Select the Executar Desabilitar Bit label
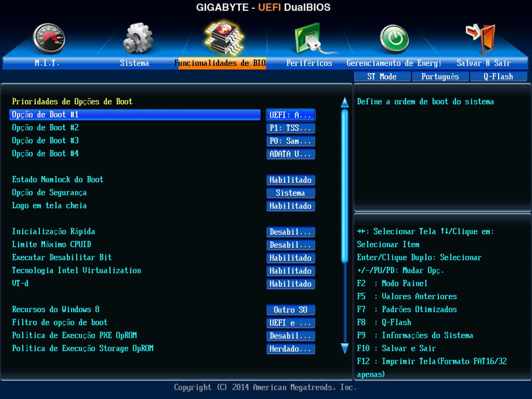Image resolution: width=532 pixels, height=399 pixels. click(62, 257)
